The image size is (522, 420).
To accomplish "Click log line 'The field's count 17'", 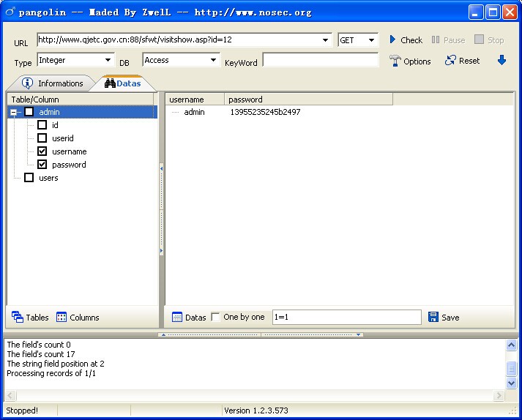I will point(41,354).
